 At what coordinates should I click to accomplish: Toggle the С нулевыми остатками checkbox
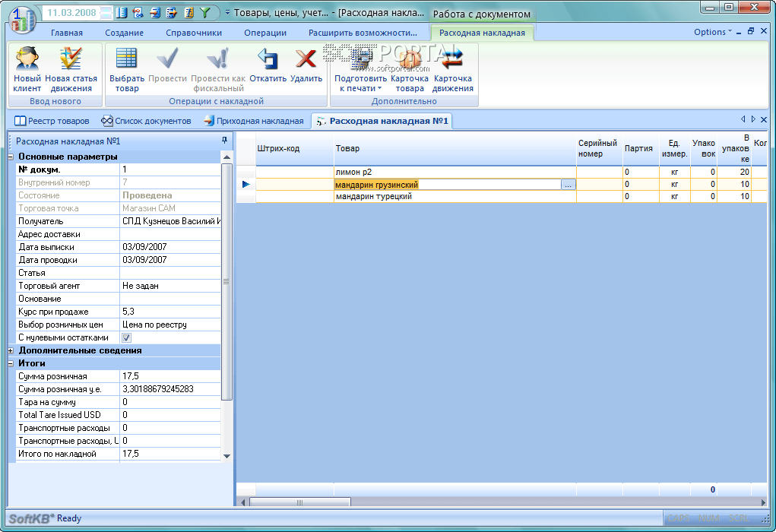127,337
